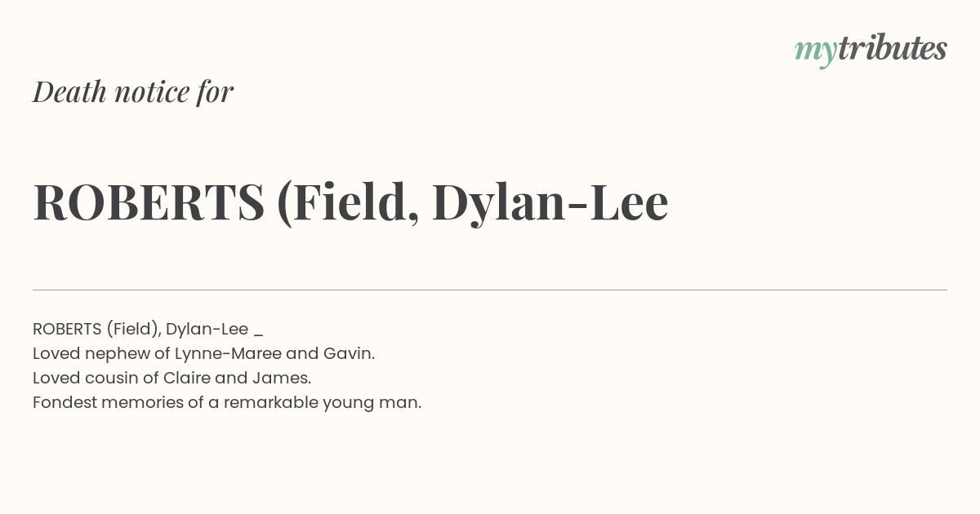Viewport: 980px width, 514px height.
Task: Click "ROBERTS" in the large title
Action: tap(149, 202)
